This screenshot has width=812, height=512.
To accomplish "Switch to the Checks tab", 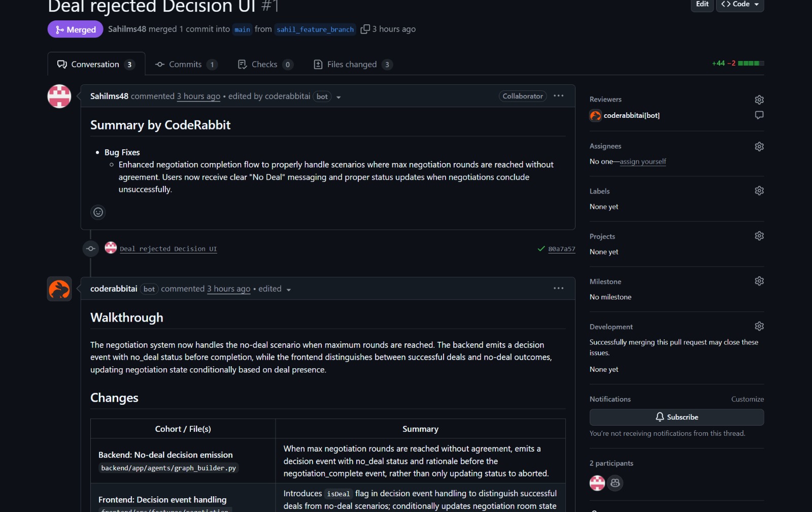I will [265, 65].
